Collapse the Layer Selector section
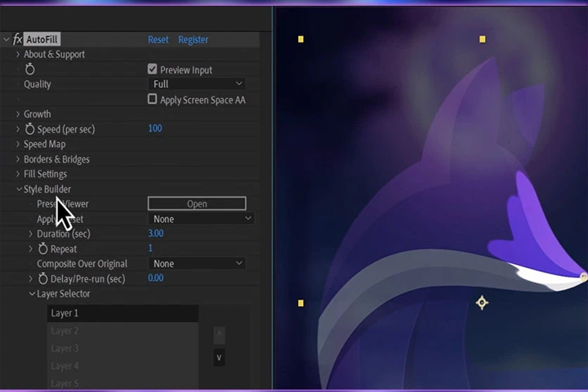588x392 pixels. tap(32, 294)
